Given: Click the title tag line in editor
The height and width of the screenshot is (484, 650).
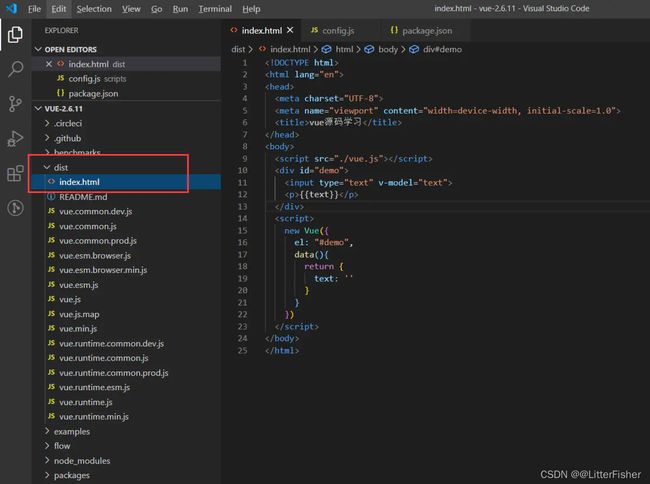Looking at the screenshot, I should coord(338,123).
